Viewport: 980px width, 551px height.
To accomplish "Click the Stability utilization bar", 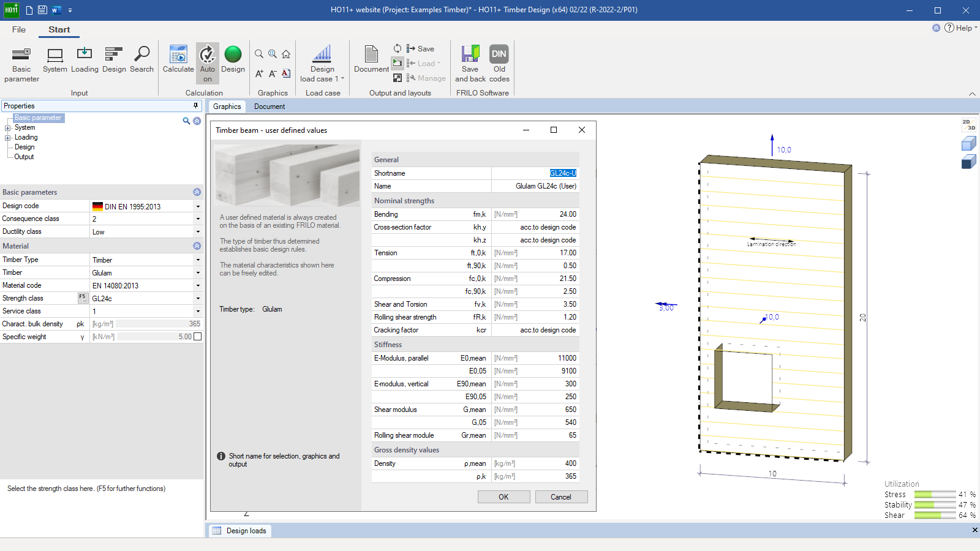I will [935, 505].
